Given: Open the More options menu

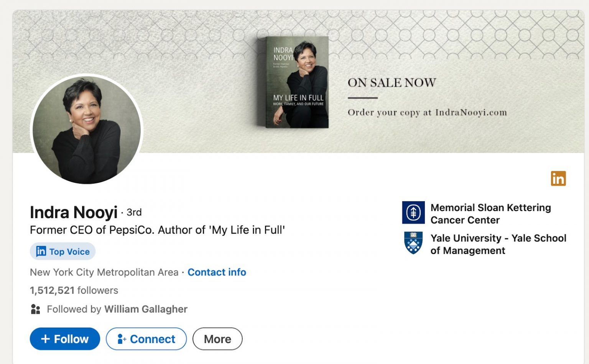Looking at the screenshot, I should point(217,339).
